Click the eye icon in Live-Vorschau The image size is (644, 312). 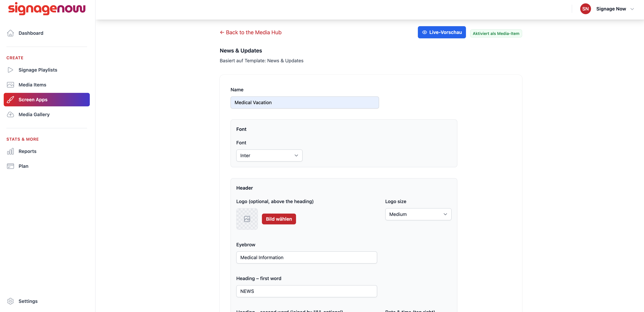click(424, 32)
